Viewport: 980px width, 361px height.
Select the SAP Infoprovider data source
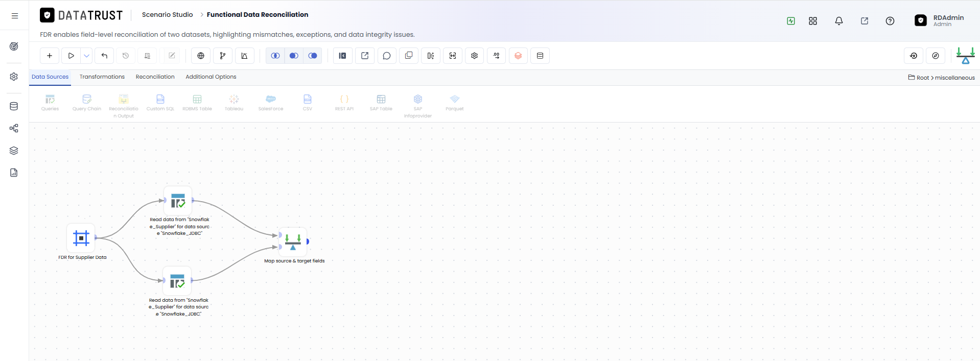418,106
